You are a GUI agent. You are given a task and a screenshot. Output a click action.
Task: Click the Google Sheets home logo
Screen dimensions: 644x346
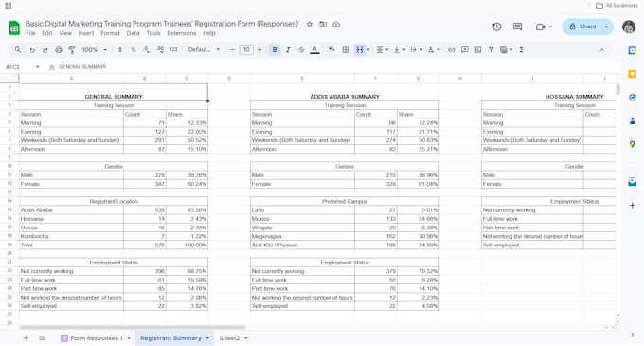click(14, 28)
